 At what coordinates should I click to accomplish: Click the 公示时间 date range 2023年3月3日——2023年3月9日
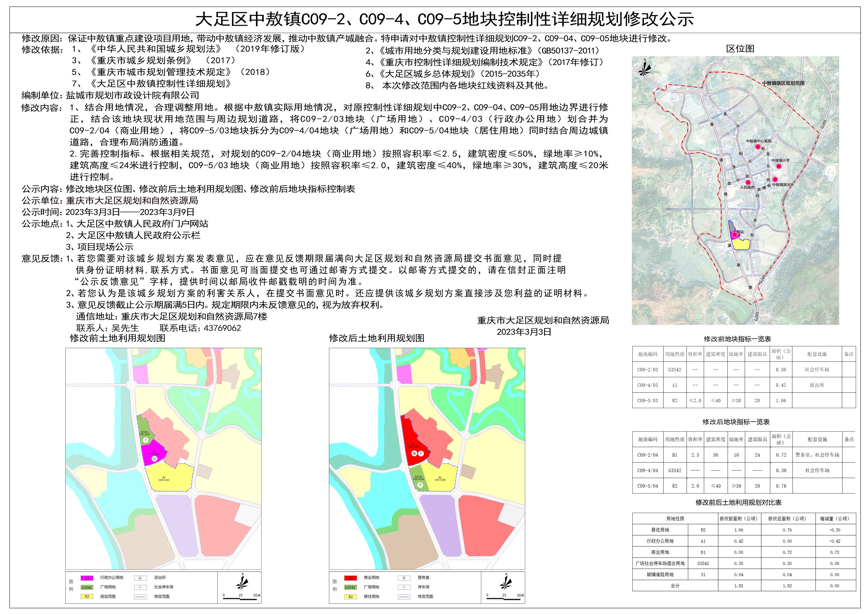(x=130, y=212)
